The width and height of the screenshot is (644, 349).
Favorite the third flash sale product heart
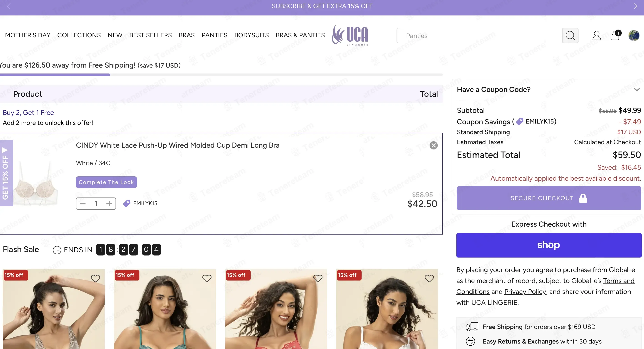tap(318, 278)
